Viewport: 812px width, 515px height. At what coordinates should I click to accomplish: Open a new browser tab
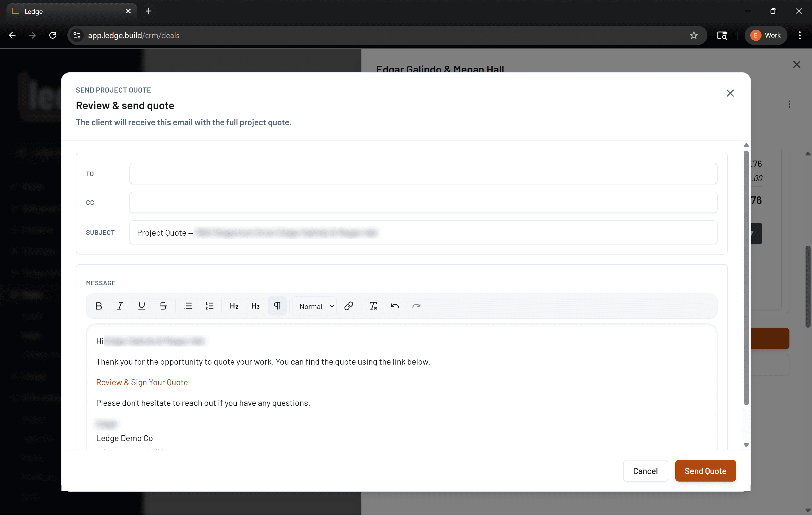(148, 11)
